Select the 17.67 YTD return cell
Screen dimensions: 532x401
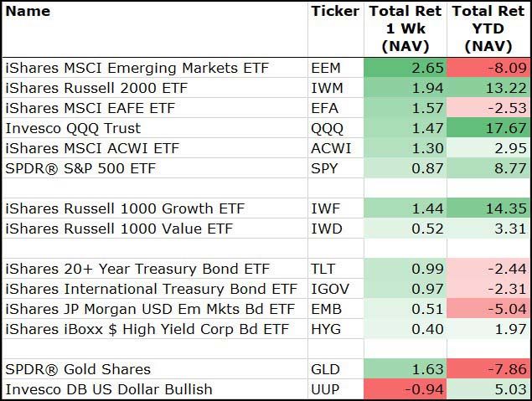tap(490, 129)
